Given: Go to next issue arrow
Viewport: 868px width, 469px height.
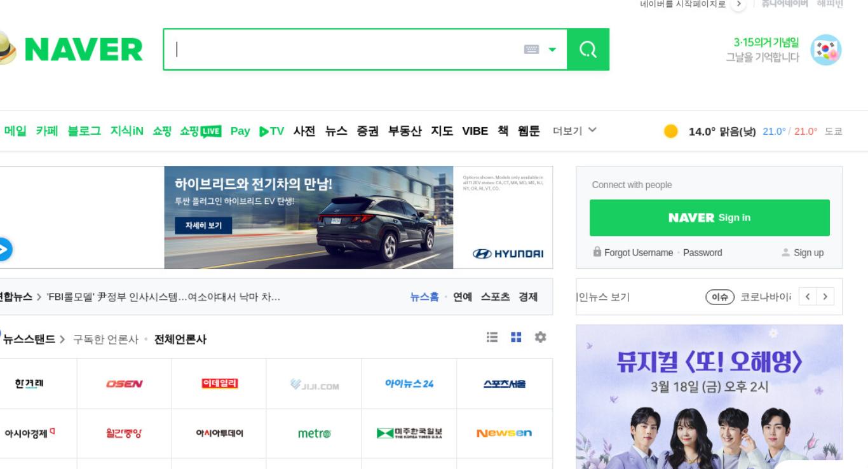Looking at the screenshot, I should point(825,297).
